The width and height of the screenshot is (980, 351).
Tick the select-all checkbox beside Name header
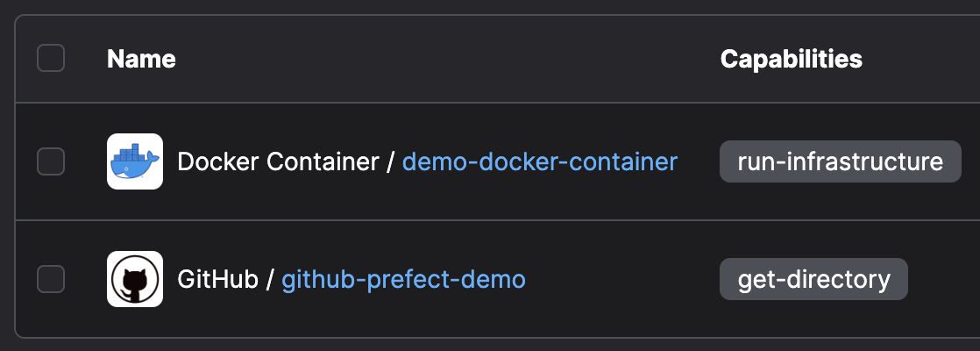click(x=51, y=58)
